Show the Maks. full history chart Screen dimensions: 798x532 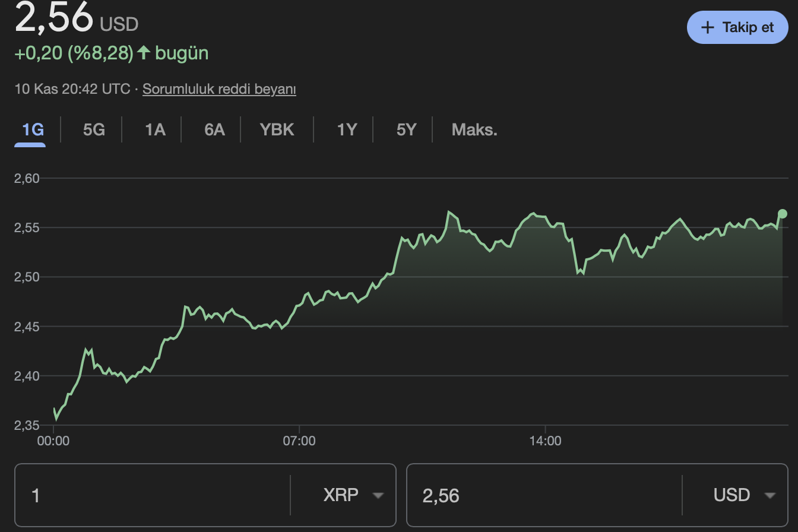[474, 129]
